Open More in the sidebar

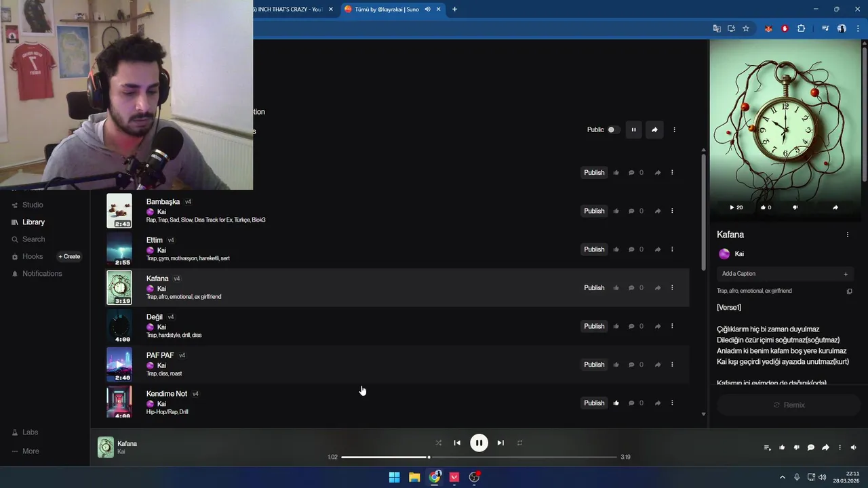tap(31, 451)
